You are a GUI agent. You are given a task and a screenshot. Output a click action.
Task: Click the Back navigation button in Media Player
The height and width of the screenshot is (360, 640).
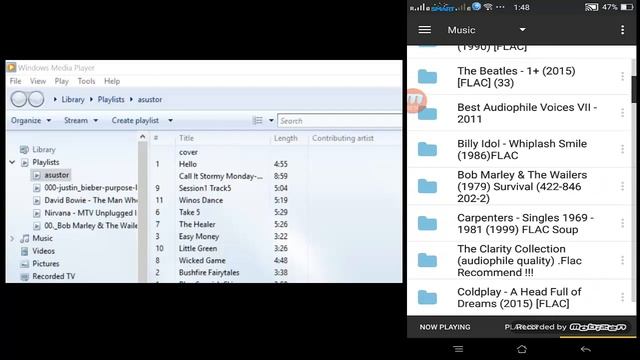point(19,99)
